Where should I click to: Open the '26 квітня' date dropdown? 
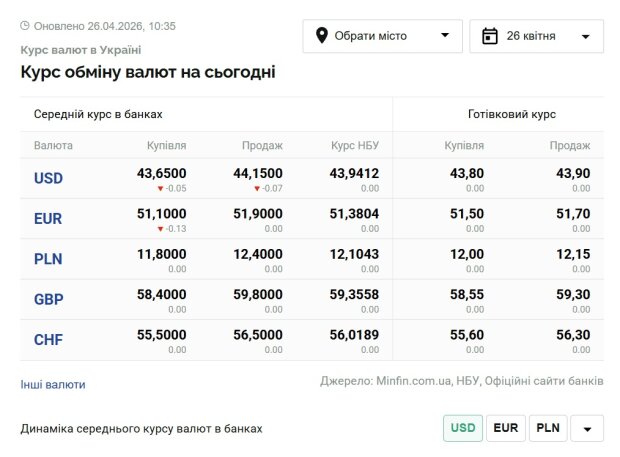point(536,36)
